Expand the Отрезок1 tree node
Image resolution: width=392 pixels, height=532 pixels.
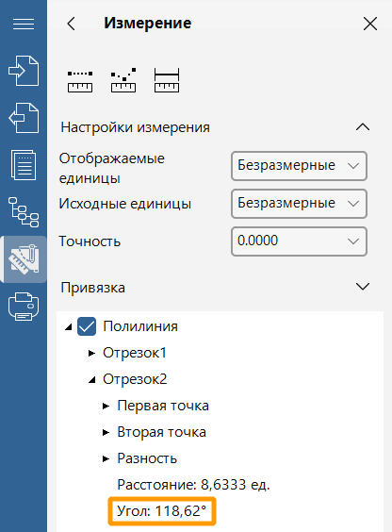point(91,353)
